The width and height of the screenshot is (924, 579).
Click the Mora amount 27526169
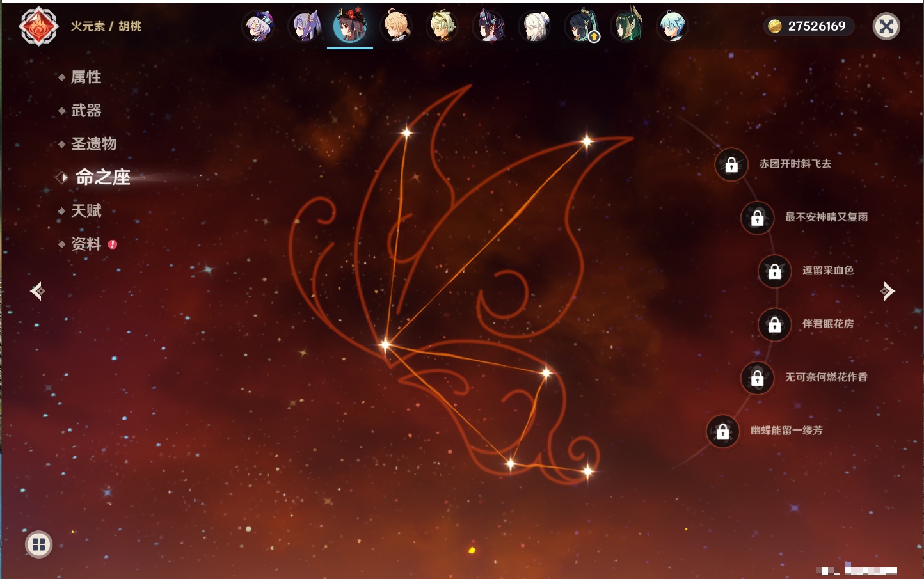click(x=816, y=26)
